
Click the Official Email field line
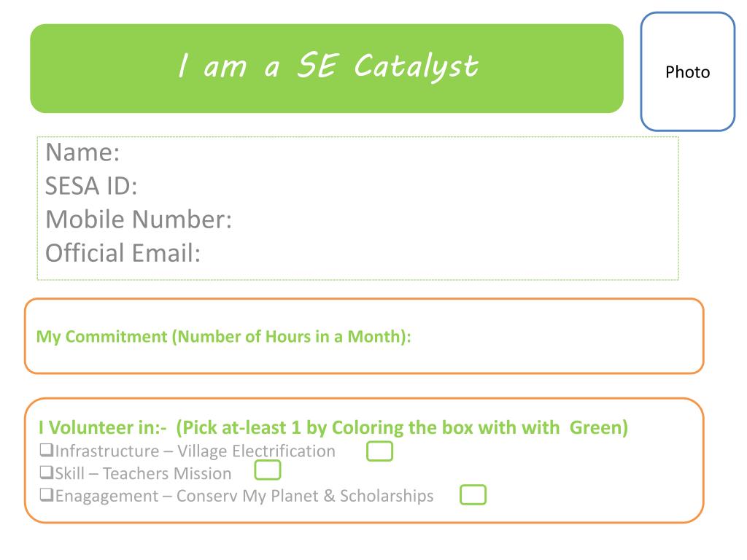tap(357, 252)
